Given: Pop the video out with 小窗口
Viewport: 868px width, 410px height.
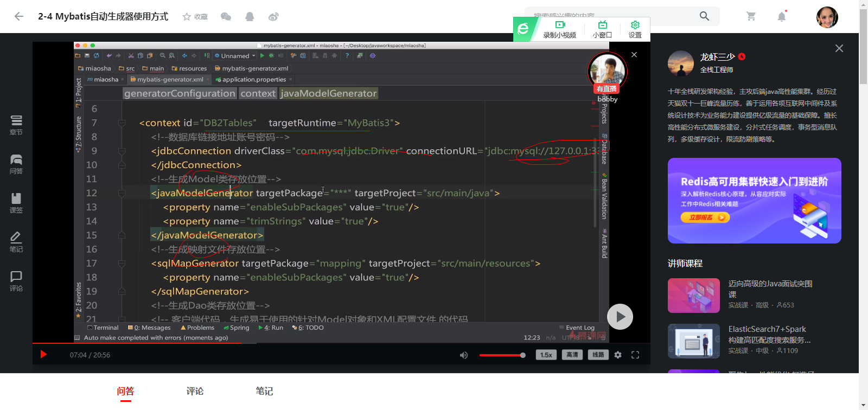Looking at the screenshot, I should [602, 30].
